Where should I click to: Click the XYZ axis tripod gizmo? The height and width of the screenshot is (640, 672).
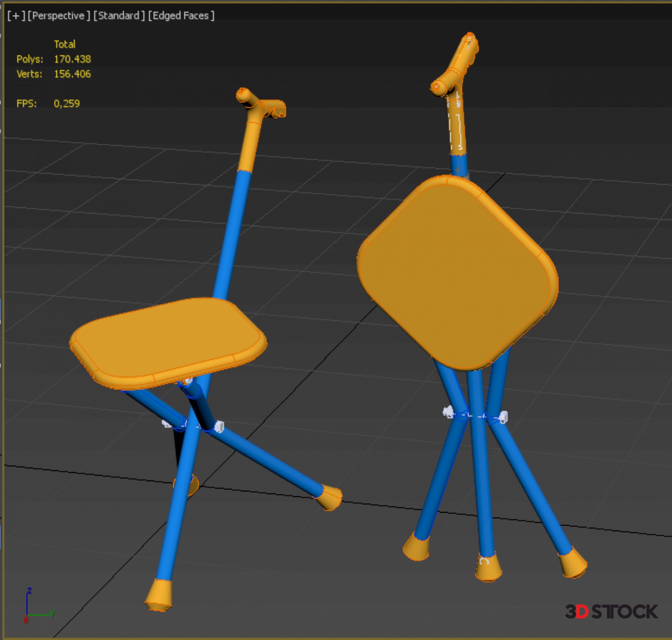pyautogui.click(x=35, y=609)
